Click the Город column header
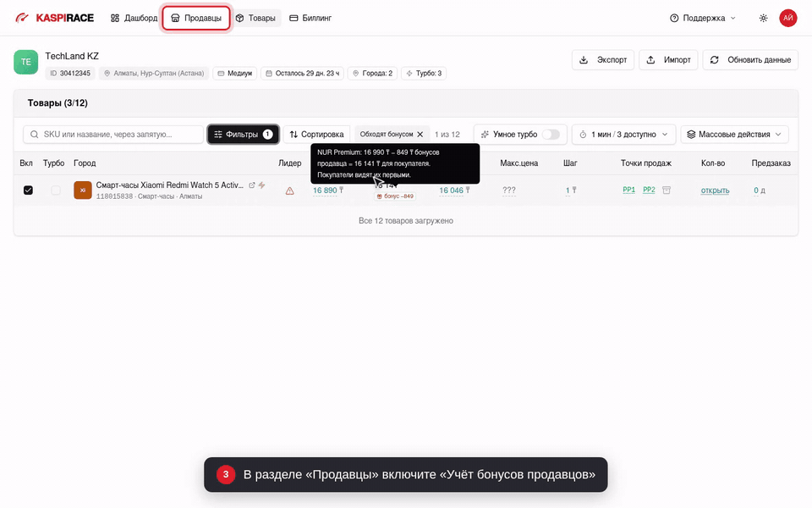Image resolution: width=812 pixels, height=508 pixels. (x=85, y=163)
